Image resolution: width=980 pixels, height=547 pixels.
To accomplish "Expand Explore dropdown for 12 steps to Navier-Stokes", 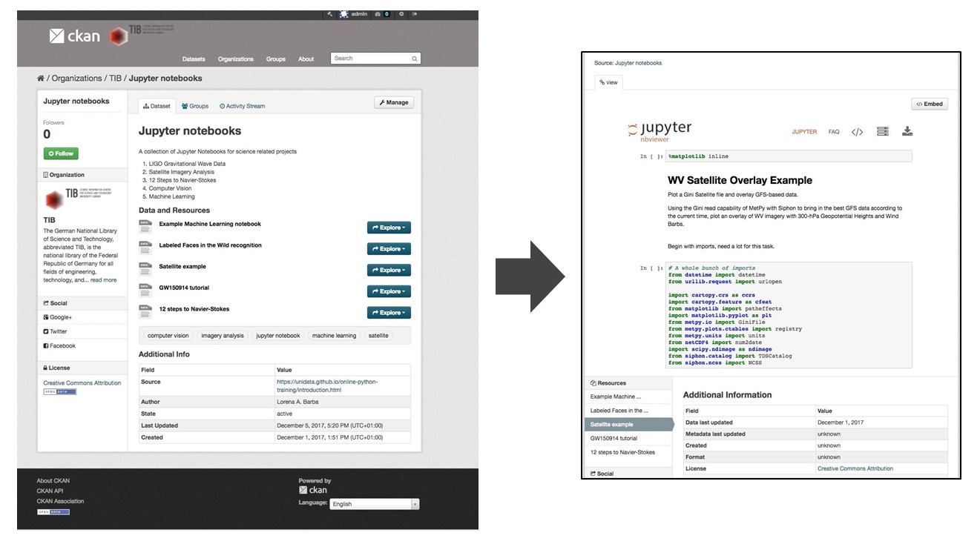I will pos(389,313).
